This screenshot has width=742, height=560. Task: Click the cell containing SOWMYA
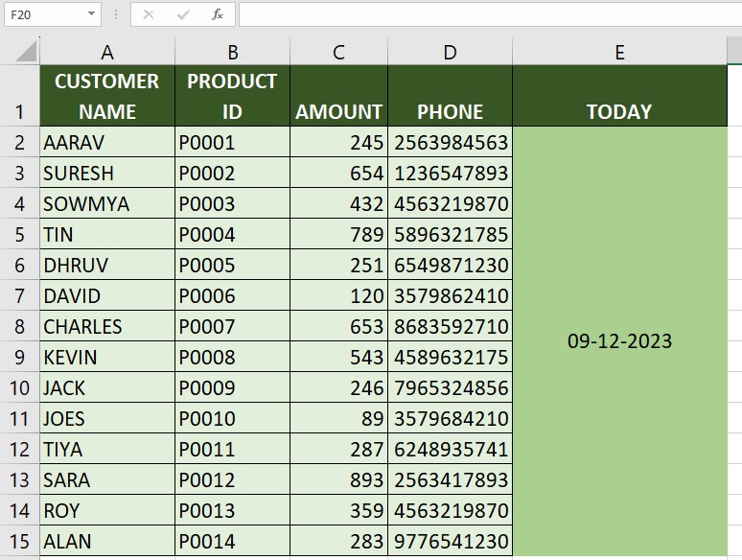107,203
